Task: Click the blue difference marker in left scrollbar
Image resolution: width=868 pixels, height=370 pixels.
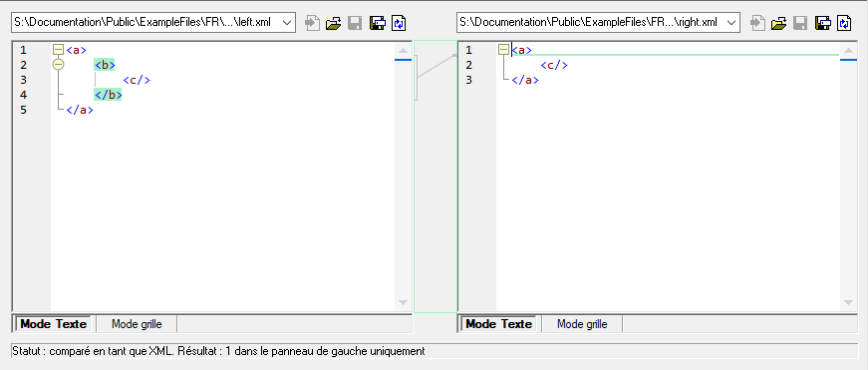Action: coord(403,59)
